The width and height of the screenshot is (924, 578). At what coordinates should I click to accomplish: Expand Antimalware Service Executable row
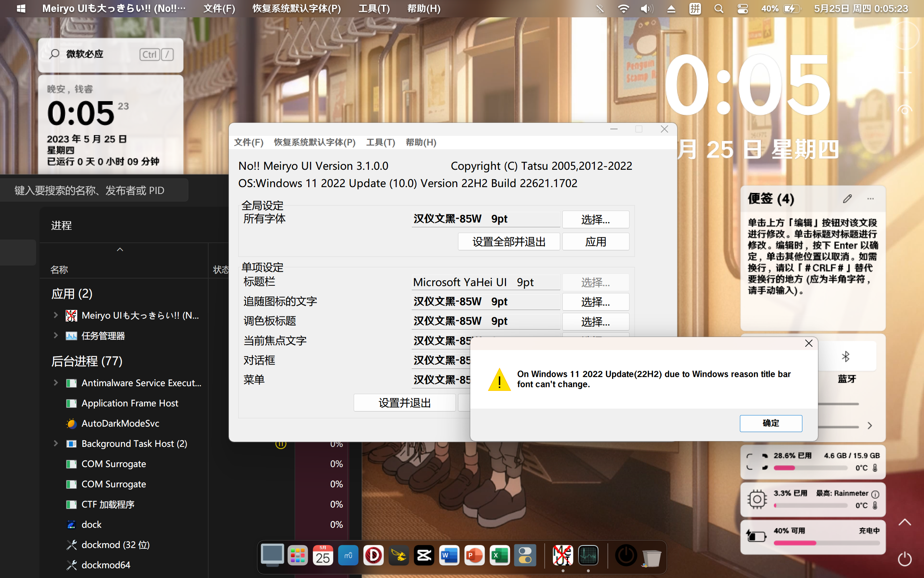[56, 382]
